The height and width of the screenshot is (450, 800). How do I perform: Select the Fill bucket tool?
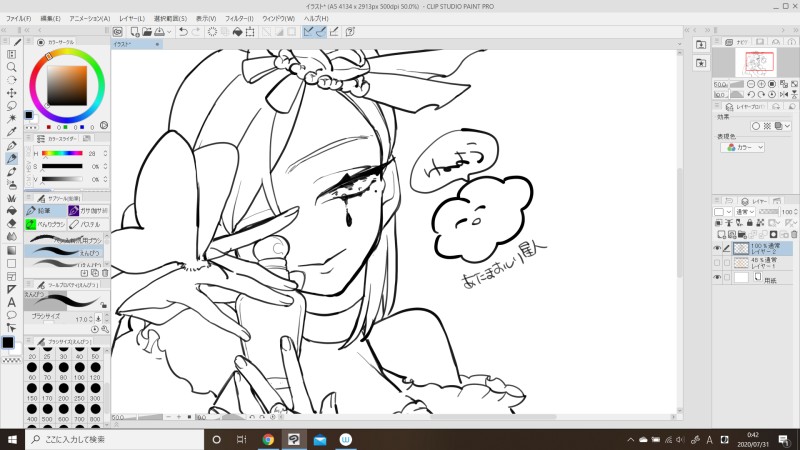11,211
